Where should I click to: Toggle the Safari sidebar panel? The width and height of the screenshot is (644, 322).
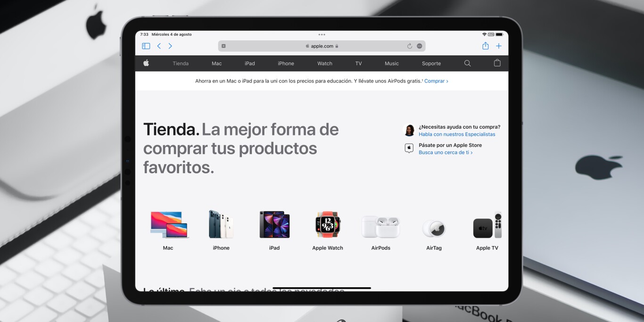(146, 46)
